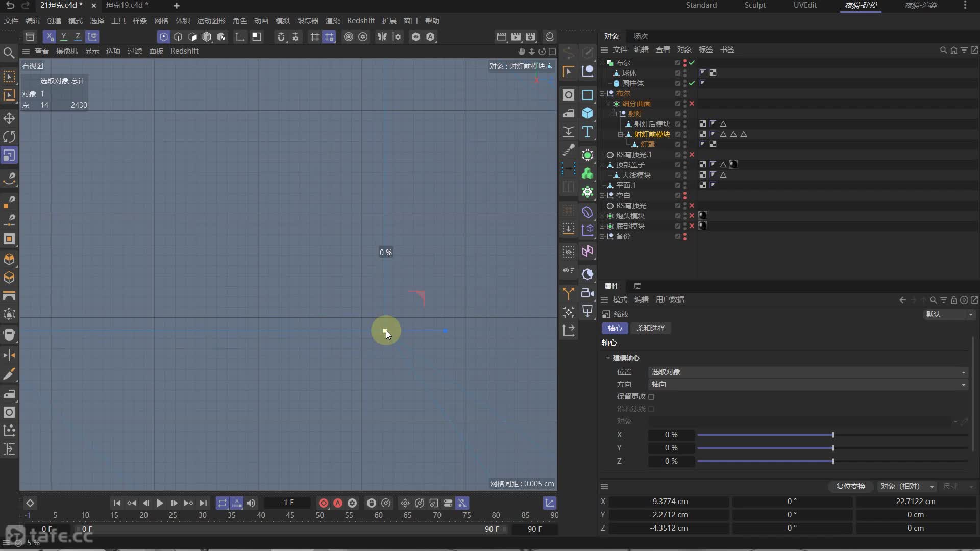Screen dimensions: 980x551
Task: Open the 方向 轴向 dropdown
Action: coord(808,384)
